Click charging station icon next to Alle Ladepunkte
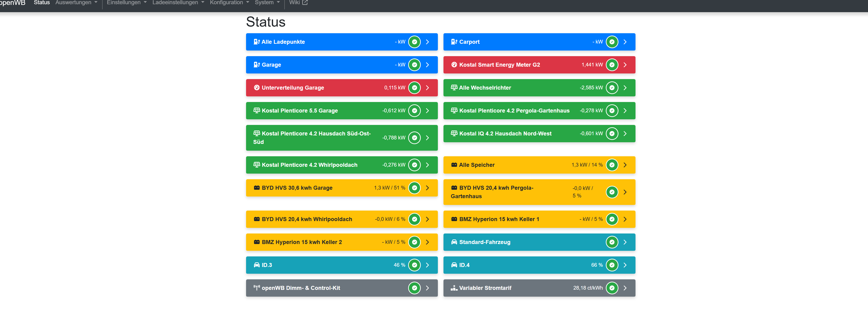The height and width of the screenshot is (328, 868). (x=256, y=42)
